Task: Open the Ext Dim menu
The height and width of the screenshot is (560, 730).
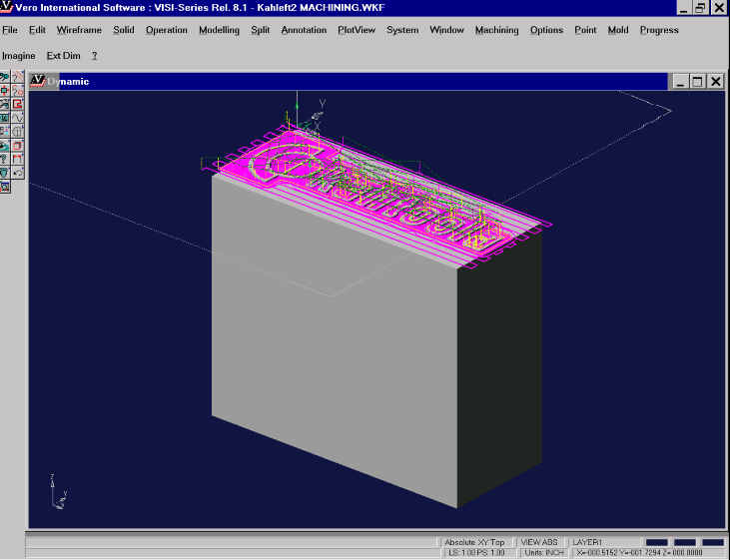Action: pos(63,55)
